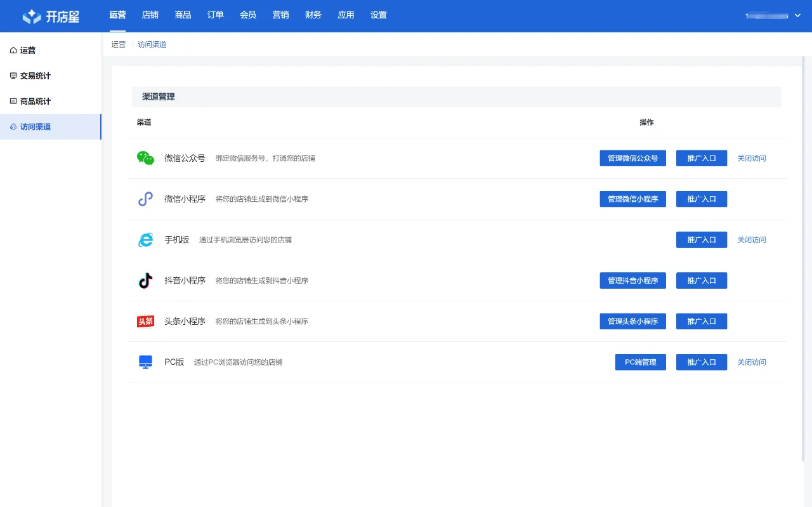Click 运营 in the breadcrumb
The width and height of the screenshot is (812, 507).
[119, 44]
